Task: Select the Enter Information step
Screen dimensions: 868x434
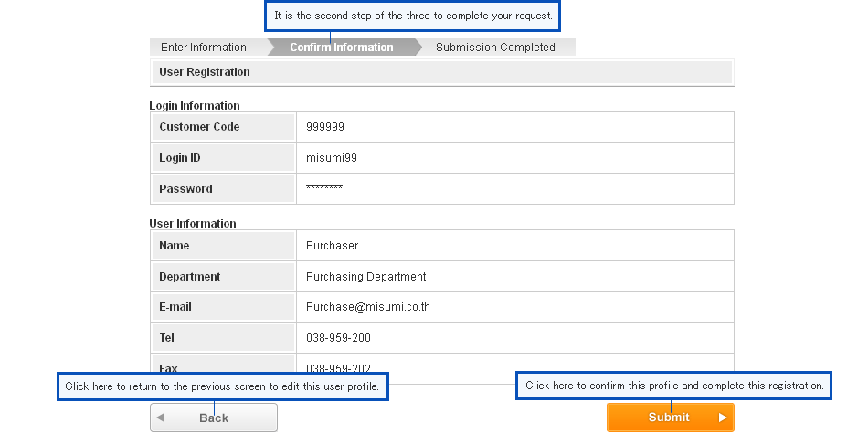Action: pyautogui.click(x=204, y=47)
